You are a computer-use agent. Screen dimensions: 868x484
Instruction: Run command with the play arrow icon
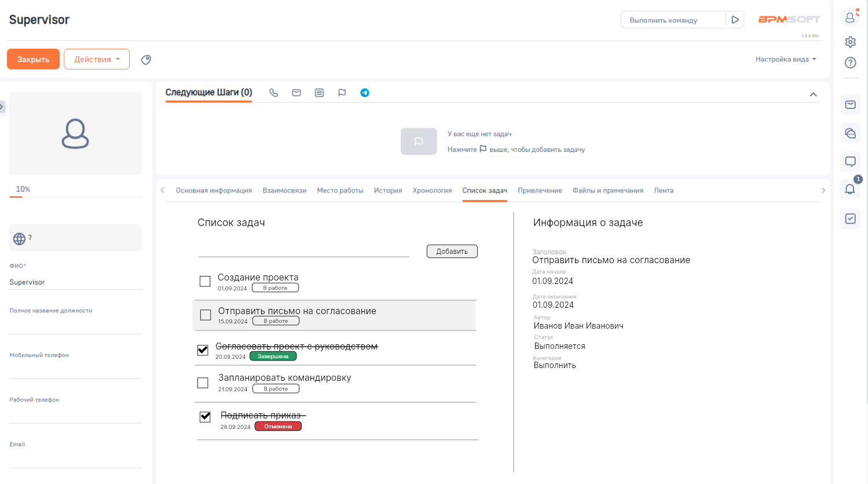pyautogui.click(x=735, y=20)
